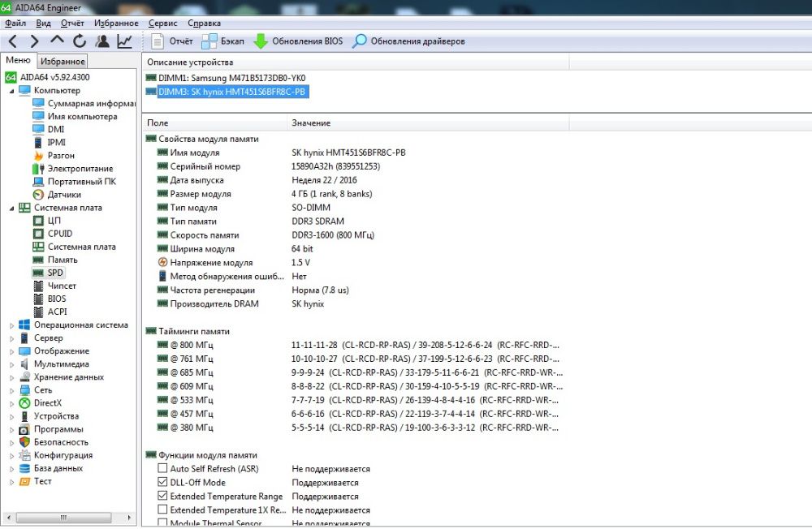Go up one level in toolbar
The height and width of the screenshot is (529, 812).
pos(57,41)
